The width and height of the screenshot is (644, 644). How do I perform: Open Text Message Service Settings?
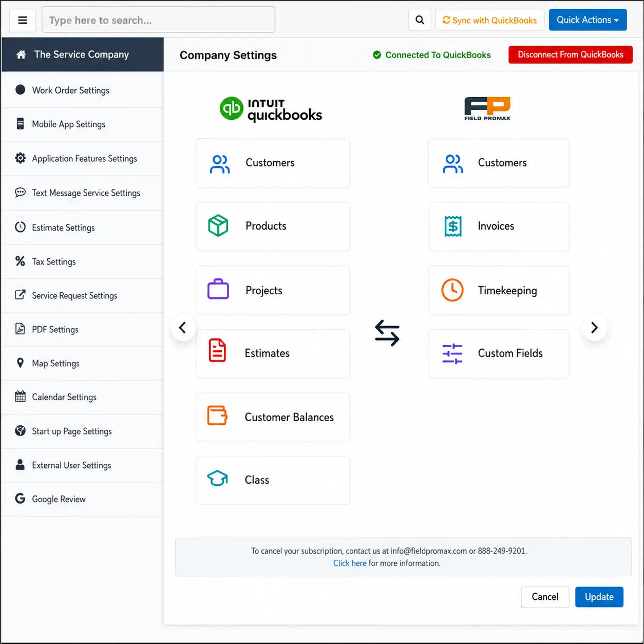point(82,193)
